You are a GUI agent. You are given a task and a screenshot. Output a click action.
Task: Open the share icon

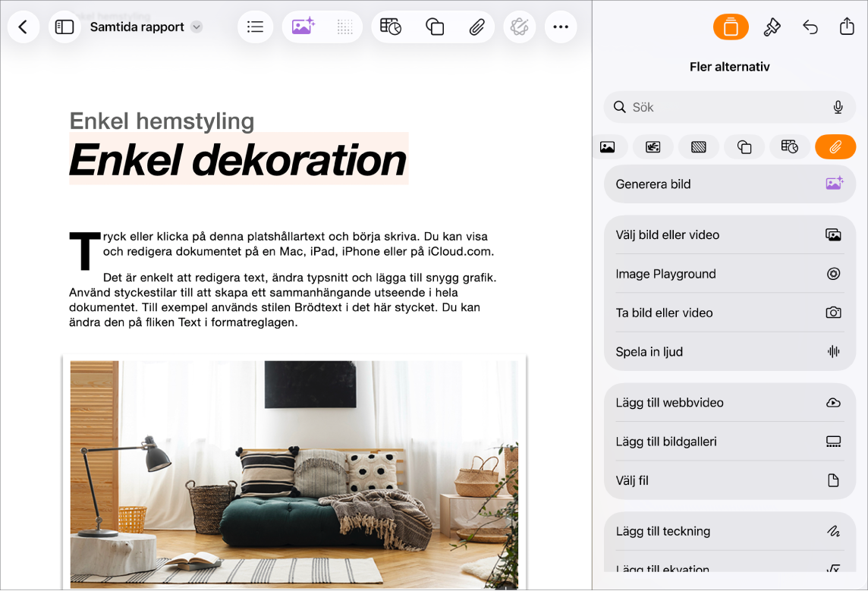point(847,26)
